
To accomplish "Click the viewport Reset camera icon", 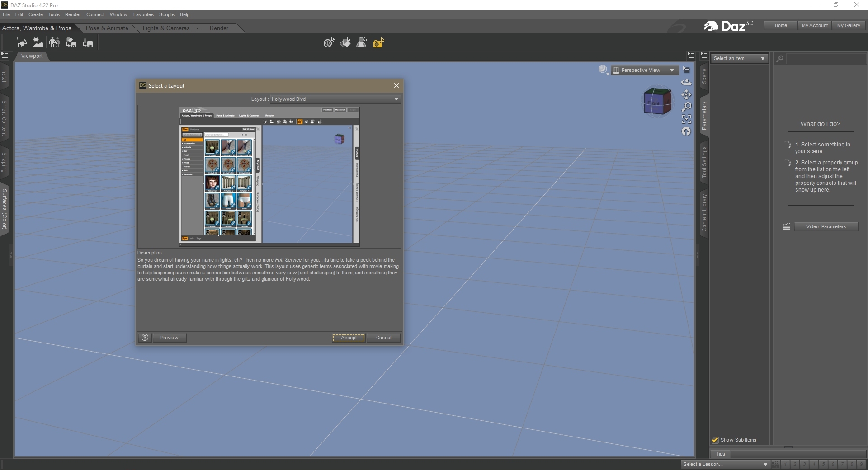I will pyautogui.click(x=686, y=131).
